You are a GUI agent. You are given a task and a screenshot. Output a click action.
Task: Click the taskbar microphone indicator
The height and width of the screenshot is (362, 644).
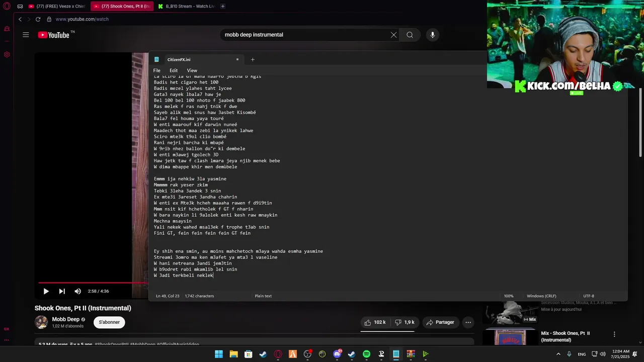click(569, 354)
